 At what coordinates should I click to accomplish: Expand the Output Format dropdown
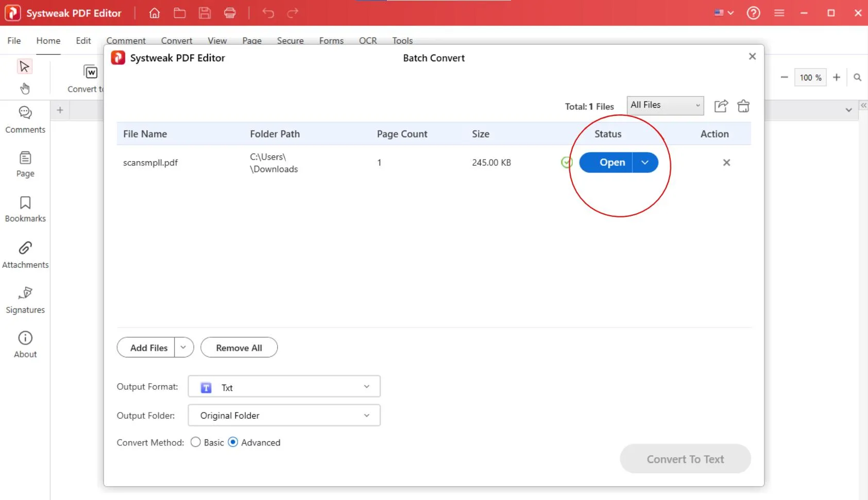click(284, 387)
